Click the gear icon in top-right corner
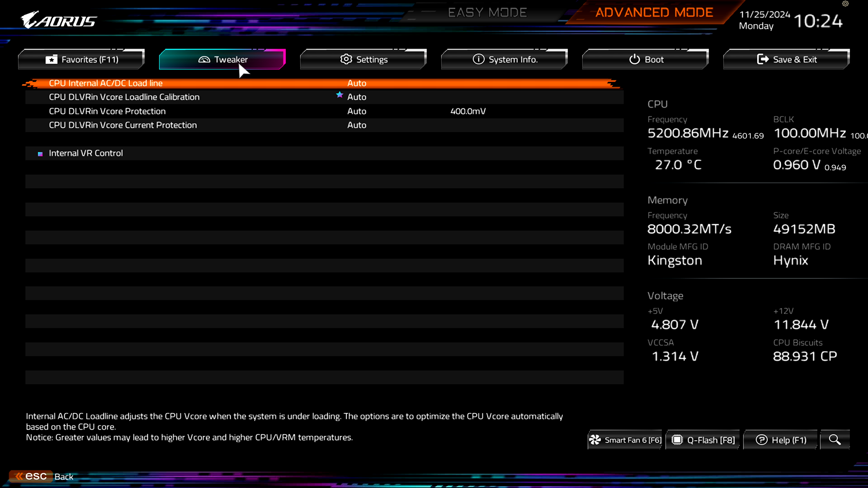The width and height of the screenshot is (868, 488). [845, 4]
